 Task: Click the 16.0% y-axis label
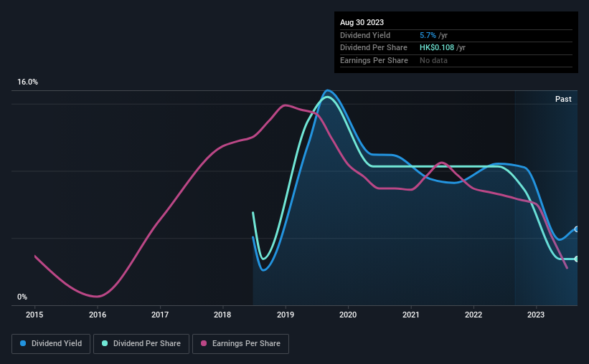[x=28, y=82]
